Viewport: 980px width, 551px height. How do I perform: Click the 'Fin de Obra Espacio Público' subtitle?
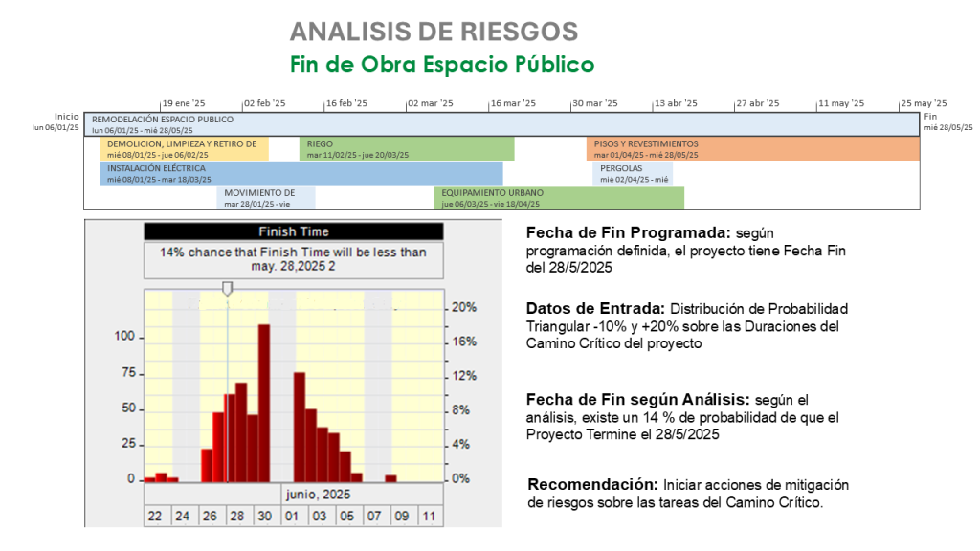pyautogui.click(x=442, y=64)
